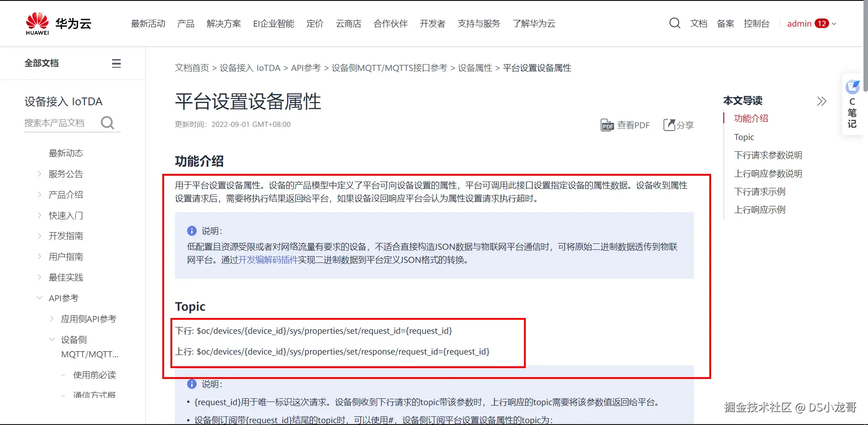Click the 更新时间 2022-09-01 text
Screen dimensions: 868x425
[233, 124]
